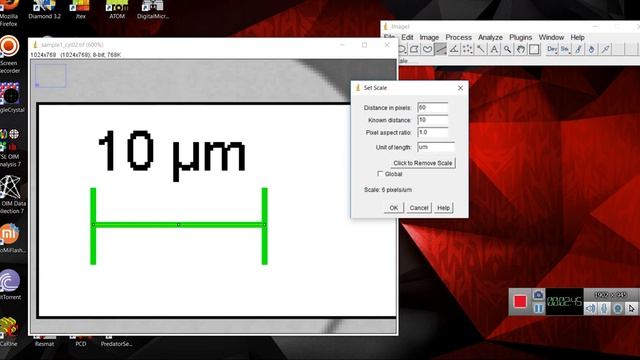640x360 pixels.
Task: Take a snapshot with the recorder camera icon
Action: click(538, 295)
